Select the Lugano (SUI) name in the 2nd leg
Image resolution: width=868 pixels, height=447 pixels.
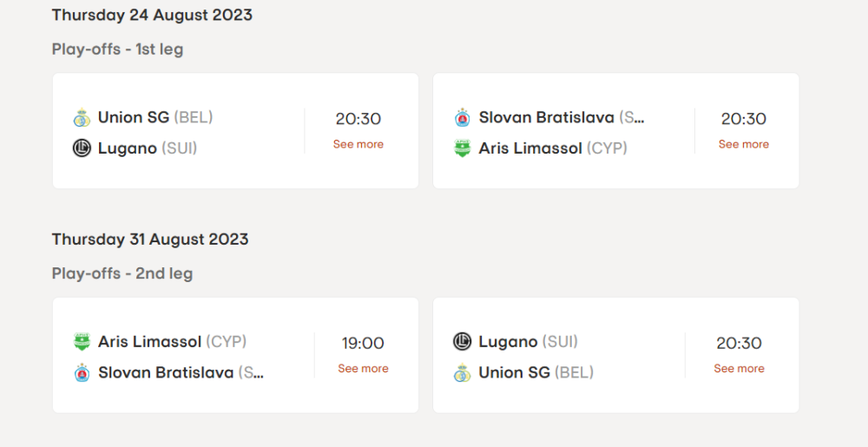[528, 342]
